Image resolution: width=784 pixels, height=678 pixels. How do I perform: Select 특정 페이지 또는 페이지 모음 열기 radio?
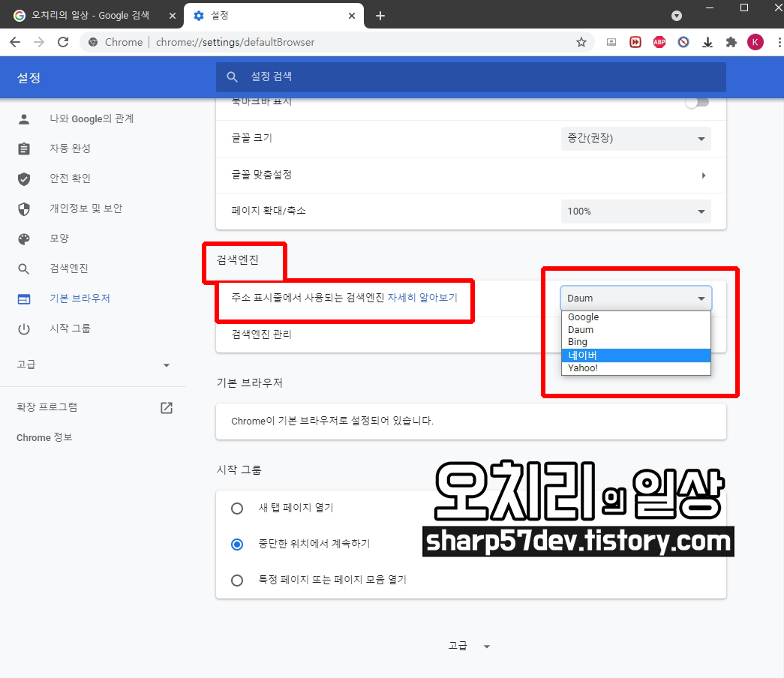tap(237, 580)
